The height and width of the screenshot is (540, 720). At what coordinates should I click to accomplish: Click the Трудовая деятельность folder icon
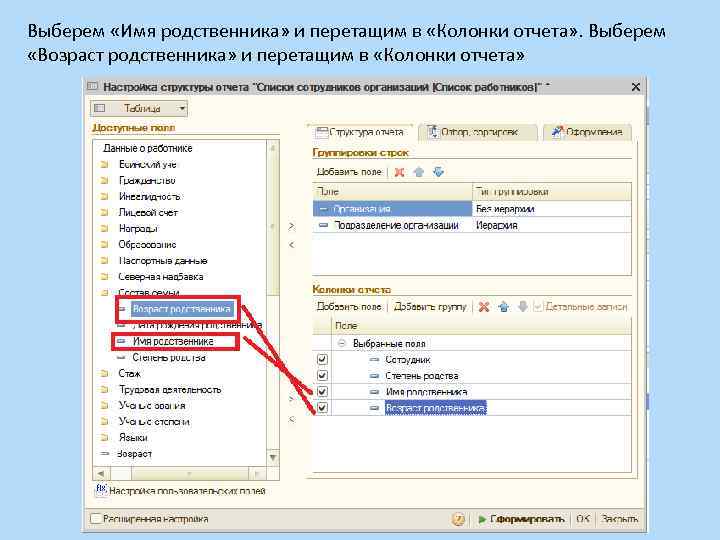pyautogui.click(x=105, y=390)
